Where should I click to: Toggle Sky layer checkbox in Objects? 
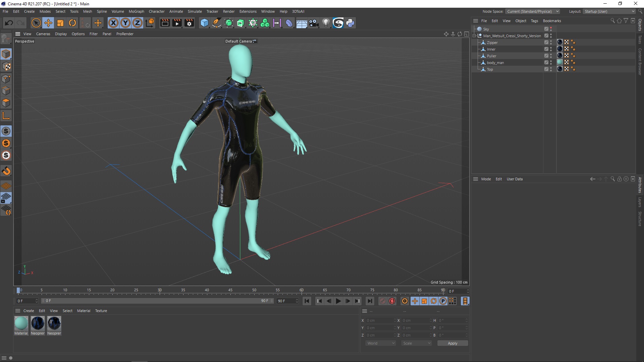point(546,29)
